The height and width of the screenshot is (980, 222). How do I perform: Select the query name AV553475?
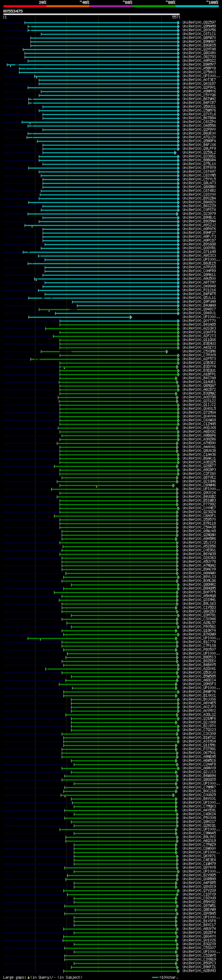13,11
